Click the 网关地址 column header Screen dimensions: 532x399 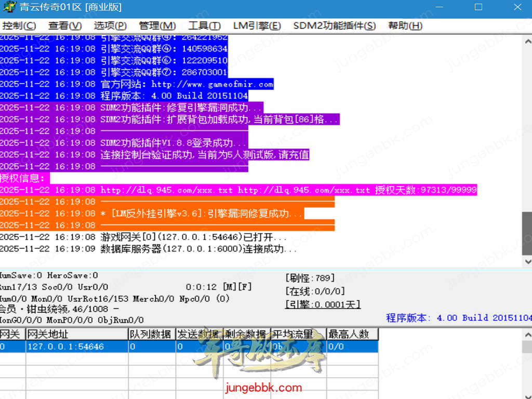(x=76, y=334)
